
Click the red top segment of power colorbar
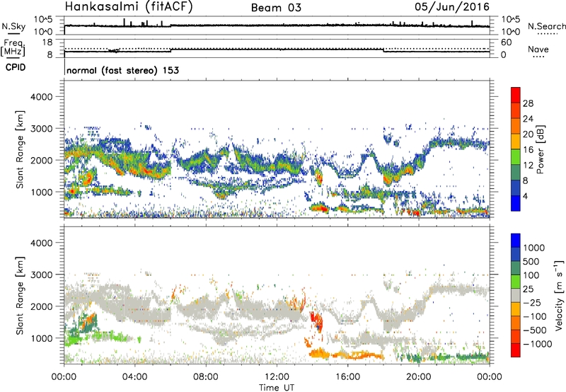(516, 96)
